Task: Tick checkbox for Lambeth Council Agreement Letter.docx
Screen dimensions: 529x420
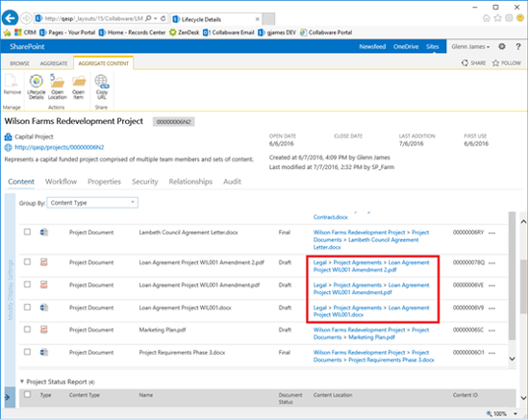Action: [x=27, y=232]
